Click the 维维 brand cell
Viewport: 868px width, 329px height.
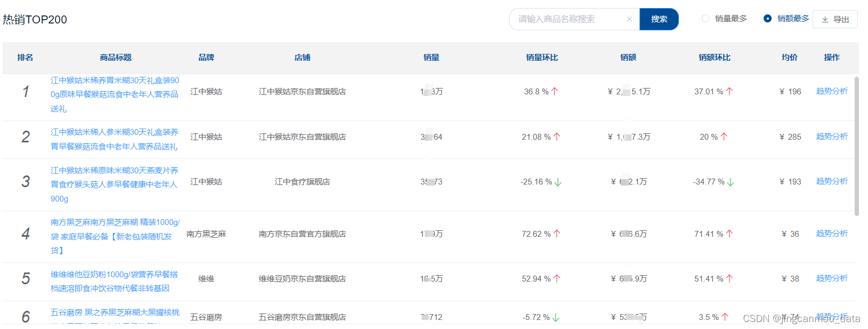[x=206, y=279]
